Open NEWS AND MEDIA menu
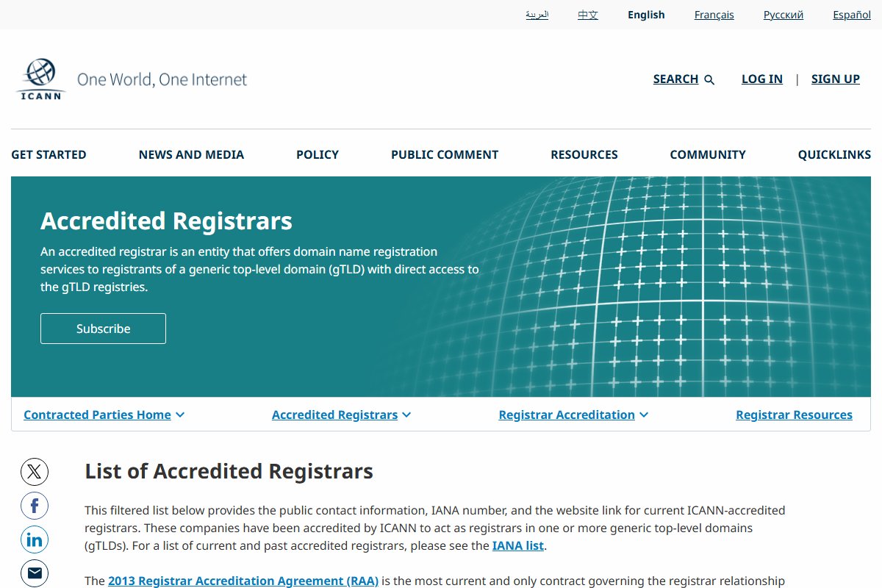Viewport: 882px width, 588px height. (x=191, y=154)
